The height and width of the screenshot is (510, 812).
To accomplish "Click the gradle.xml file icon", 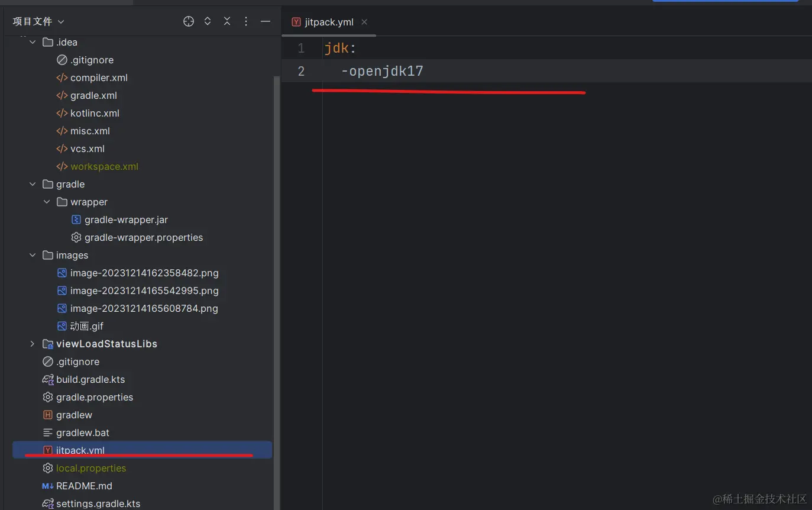I will point(62,95).
